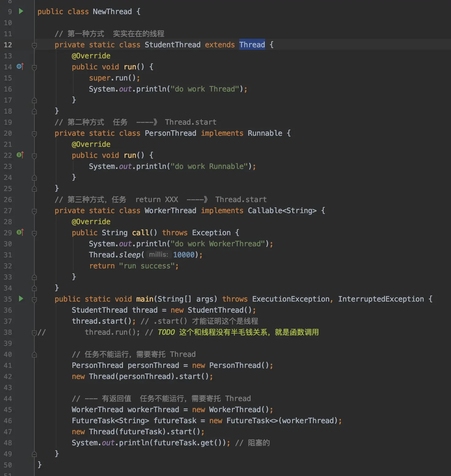This screenshot has height=476, width=451.
Task: Click the implements gutter icon on line 22
Action: (x=20, y=155)
